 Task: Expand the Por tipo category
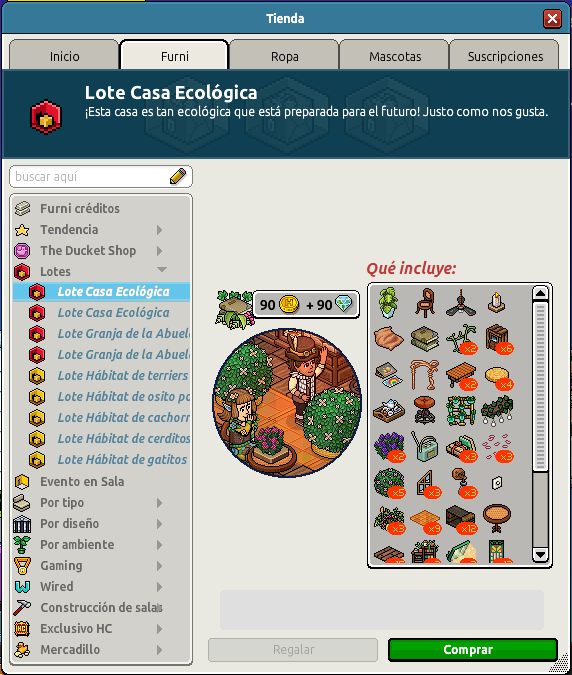click(x=160, y=503)
